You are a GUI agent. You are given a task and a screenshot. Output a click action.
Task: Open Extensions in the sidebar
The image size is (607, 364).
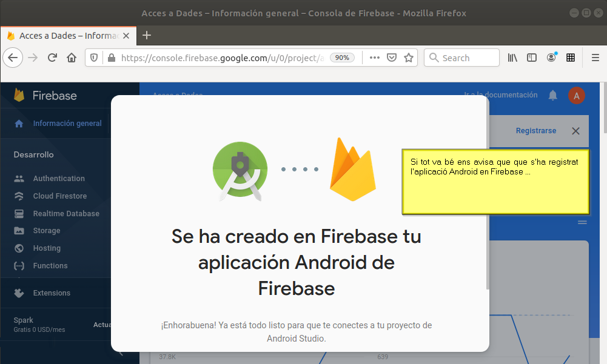[x=52, y=293]
